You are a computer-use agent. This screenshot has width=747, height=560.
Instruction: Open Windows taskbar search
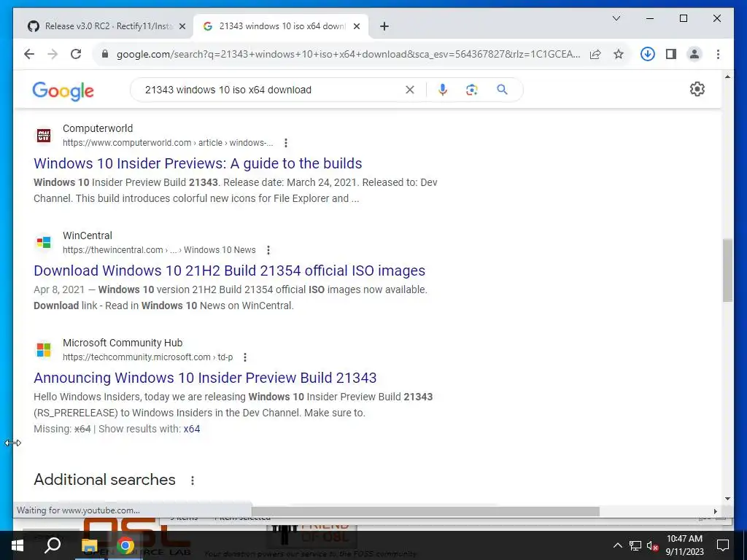point(53,545)
